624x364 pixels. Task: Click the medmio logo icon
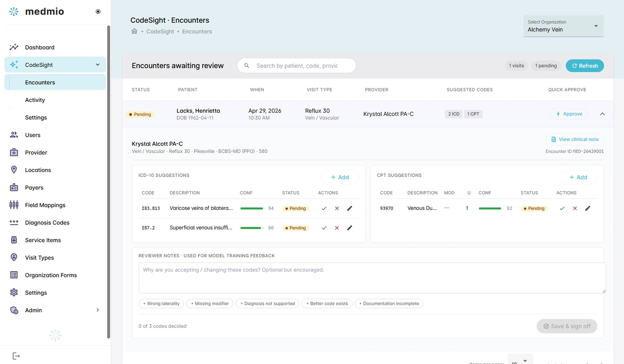pos(14,12)
